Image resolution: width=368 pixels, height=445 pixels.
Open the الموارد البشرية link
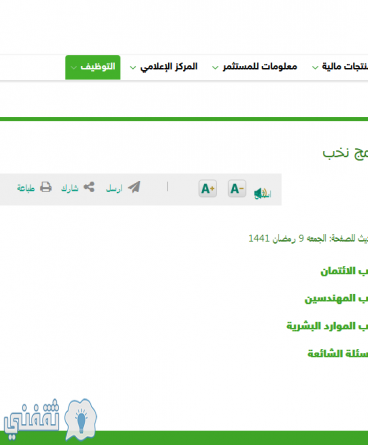click(327, 326)
